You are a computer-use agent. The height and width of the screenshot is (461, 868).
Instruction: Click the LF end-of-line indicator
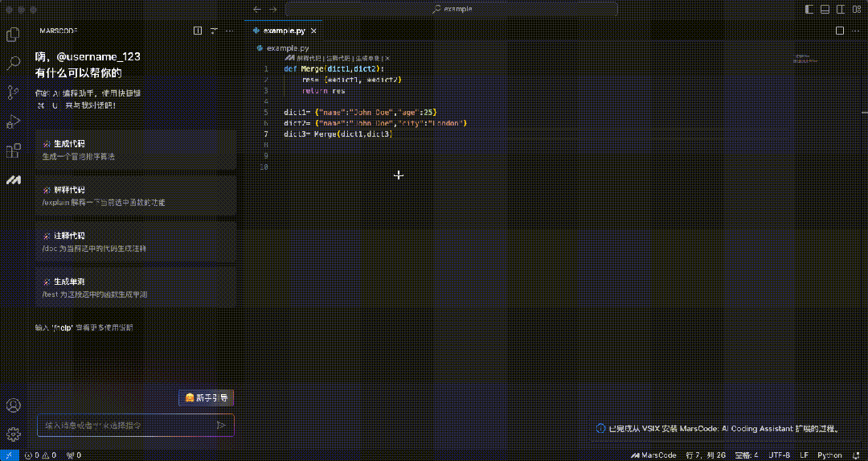805,455
